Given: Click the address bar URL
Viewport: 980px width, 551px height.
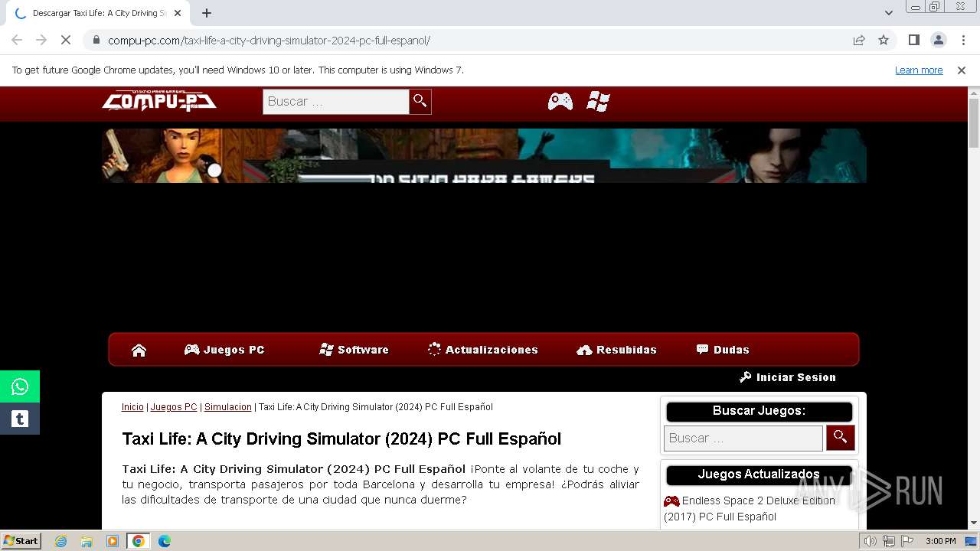Looking at the screenshot, I should click(269, 40).
